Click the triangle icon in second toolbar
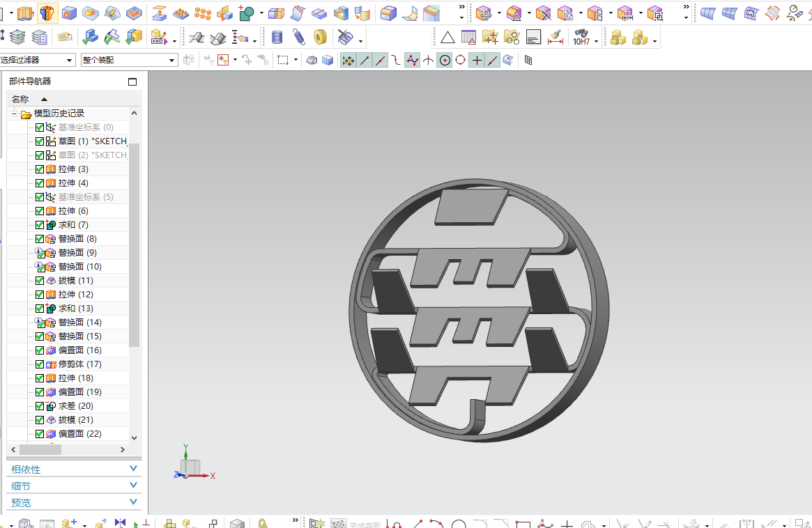The image size is (812, 528). 447,38
